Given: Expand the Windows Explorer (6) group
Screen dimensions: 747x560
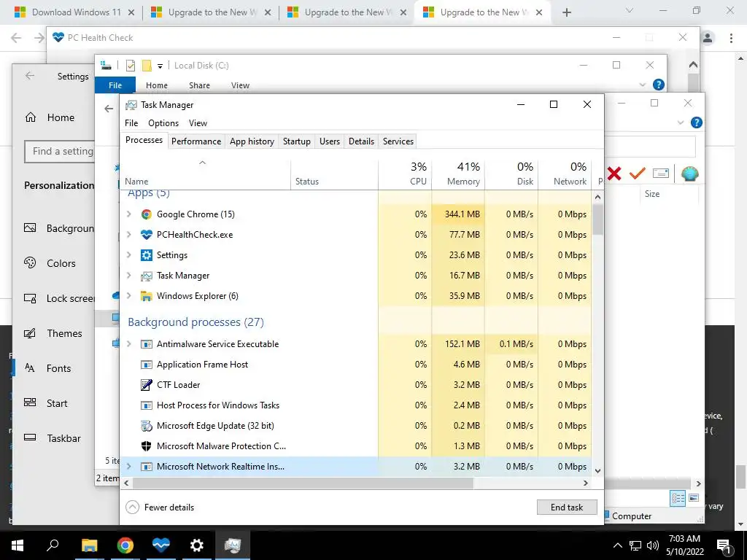Looking at the screenshot, I should pos(128,296).
